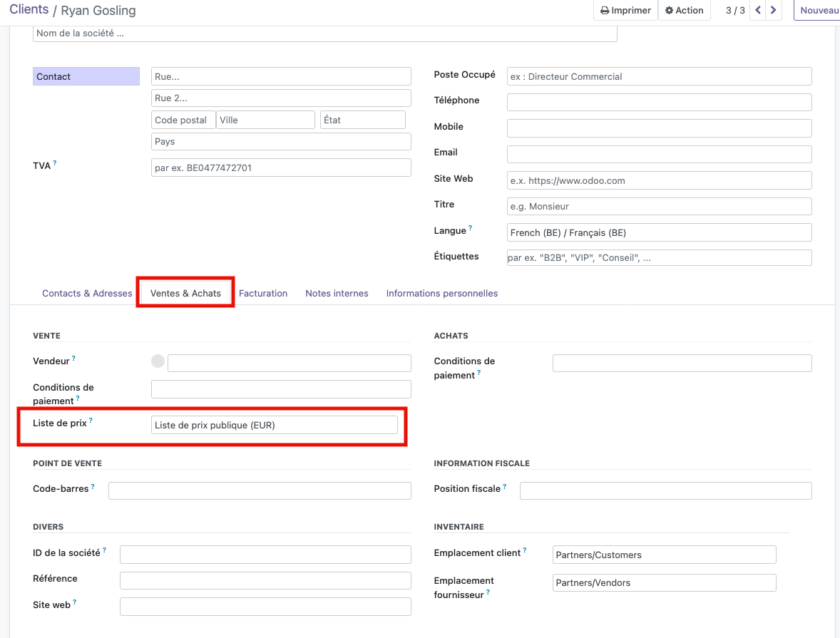This screenshot has height=638, width=840.
Task: Switch to the Informations personnelles tab
Action: pos(441,293)
